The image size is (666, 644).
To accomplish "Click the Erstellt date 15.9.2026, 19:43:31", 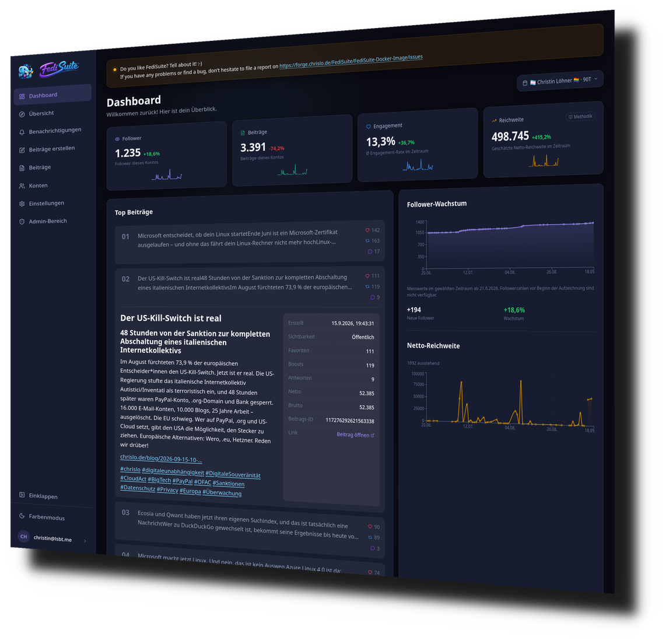I will 353,323.
